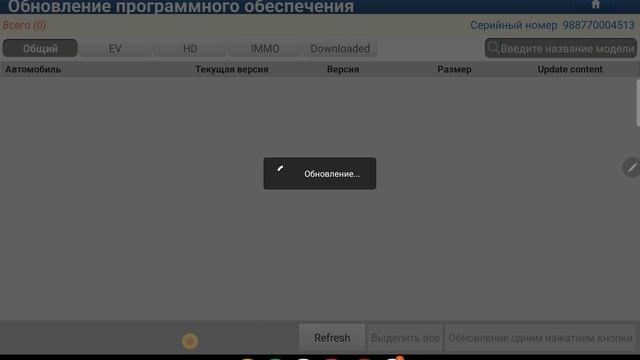This screenshot has width=640, height=360.
Task: Click the Размер column header
Action: coord(454,69)
